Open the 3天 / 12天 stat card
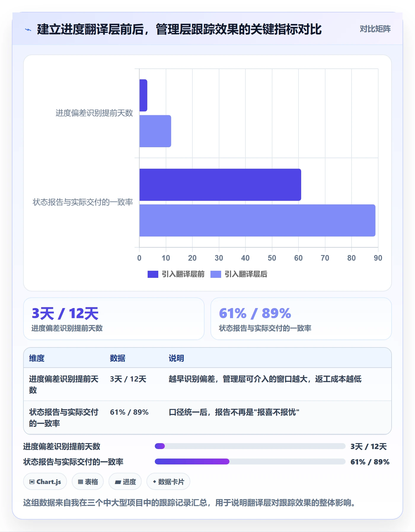The height and width of the screenshot is (532, 415). tap(114, 319)
